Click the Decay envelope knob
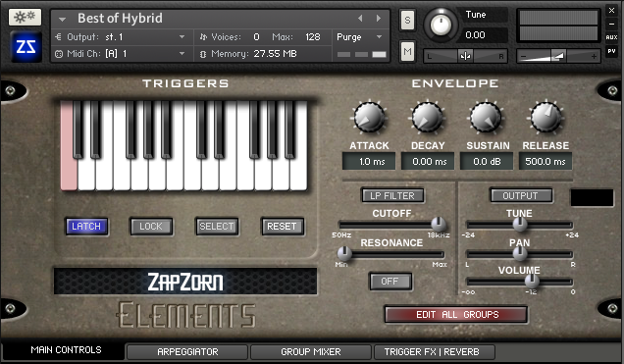624x364 pixels. coord(428,118)
